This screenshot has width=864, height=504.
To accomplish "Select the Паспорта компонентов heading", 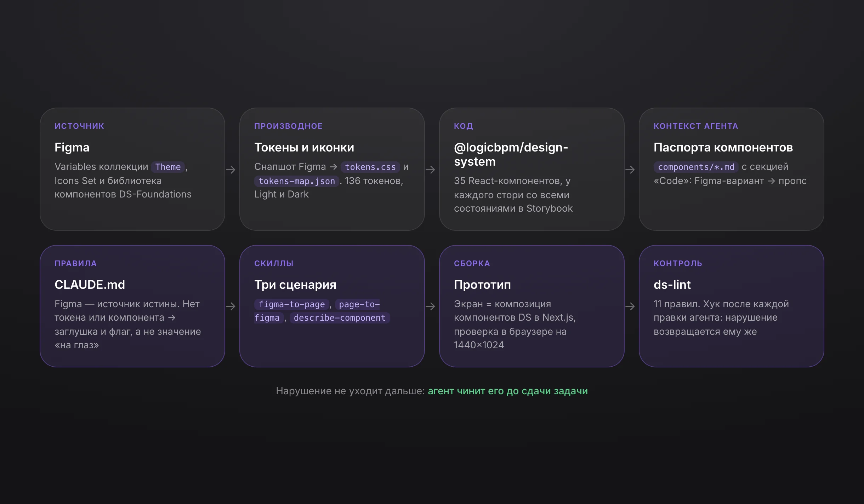I will [x=723, y=147].
